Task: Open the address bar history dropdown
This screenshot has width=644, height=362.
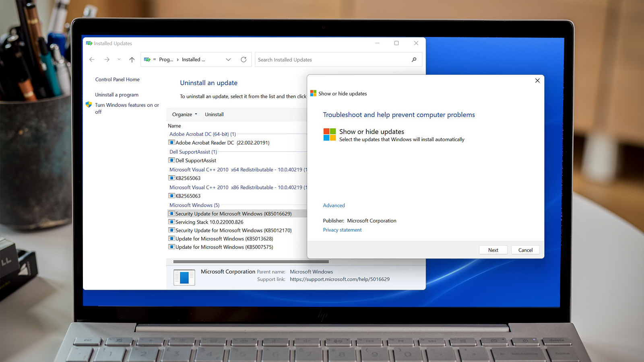Action: click(228, 60)
